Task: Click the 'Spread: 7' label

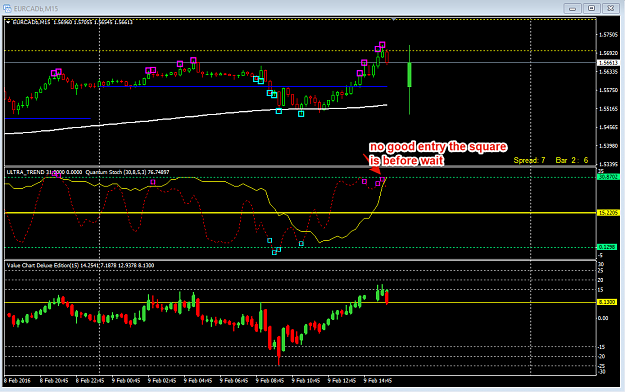Action: pos(529,160)
